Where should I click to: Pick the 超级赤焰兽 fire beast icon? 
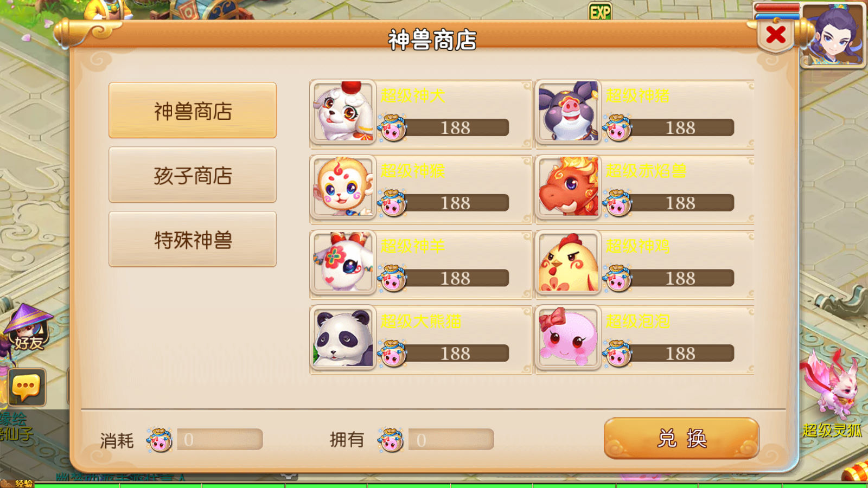click(568, 187)
